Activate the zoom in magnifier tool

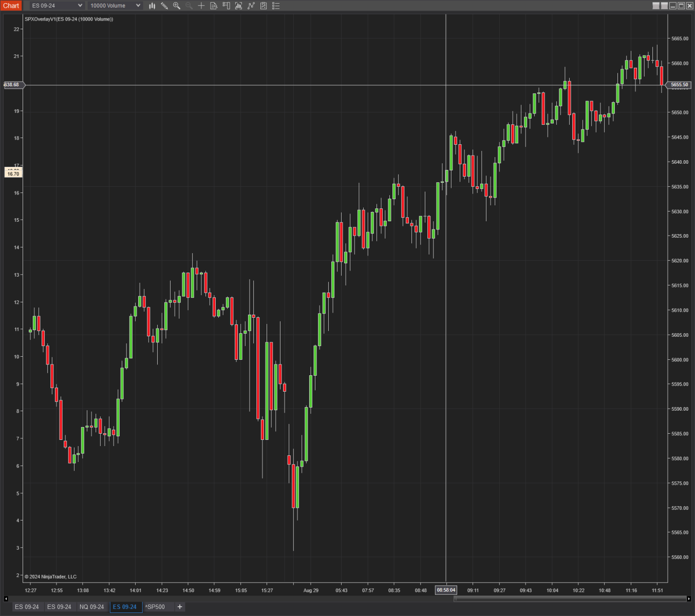(x=177, y=6)
